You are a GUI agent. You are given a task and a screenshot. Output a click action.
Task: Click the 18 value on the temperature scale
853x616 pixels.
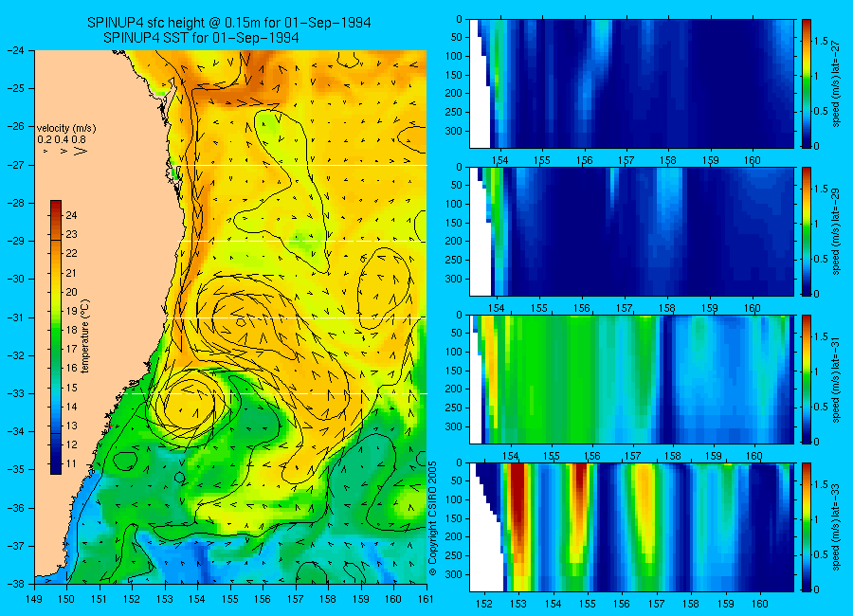click(71, 331)
